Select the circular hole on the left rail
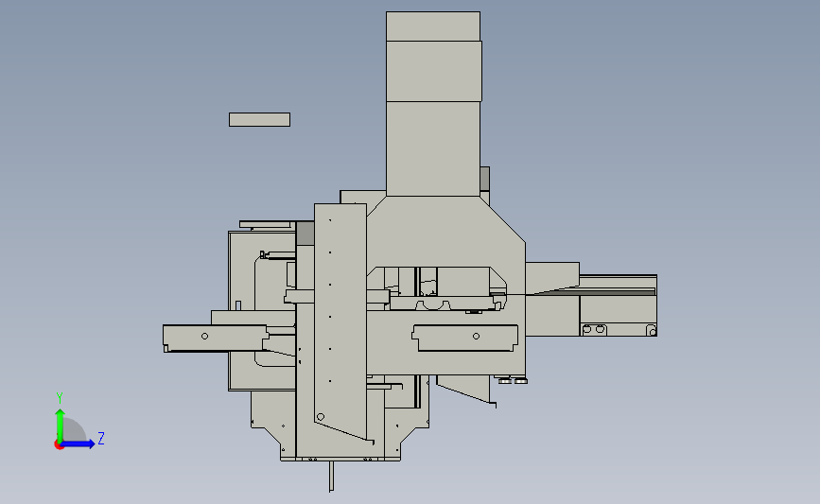The image size is (820, 504). 204,337
